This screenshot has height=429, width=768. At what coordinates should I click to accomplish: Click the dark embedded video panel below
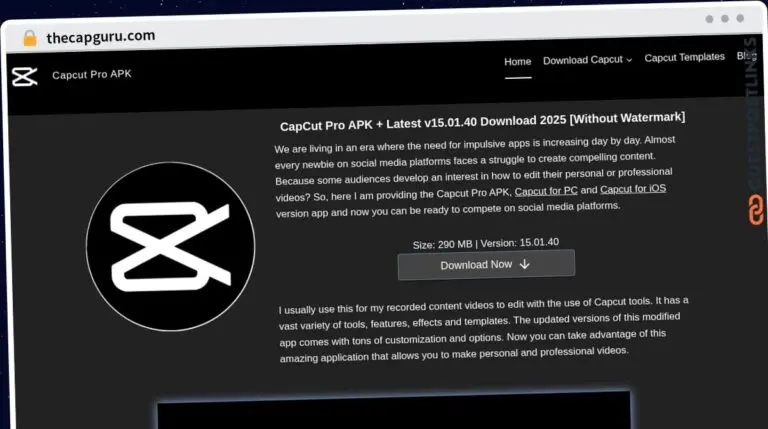pos(394,410)
